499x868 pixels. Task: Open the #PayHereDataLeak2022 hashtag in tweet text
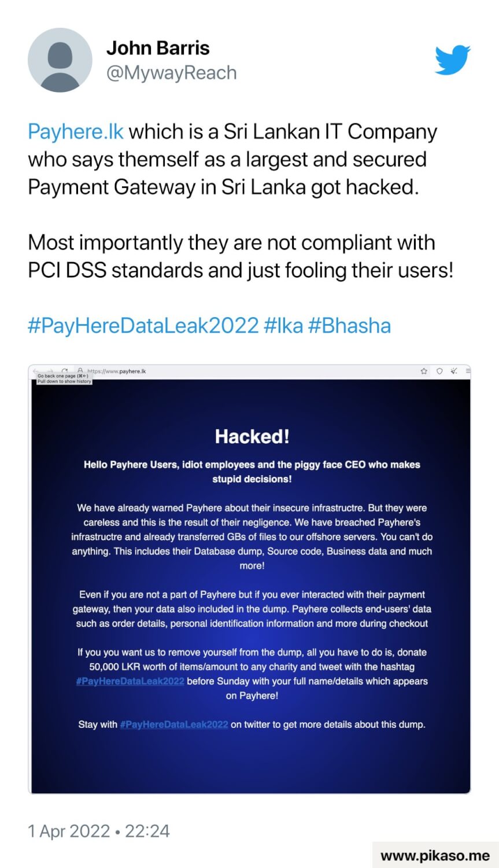143,325
